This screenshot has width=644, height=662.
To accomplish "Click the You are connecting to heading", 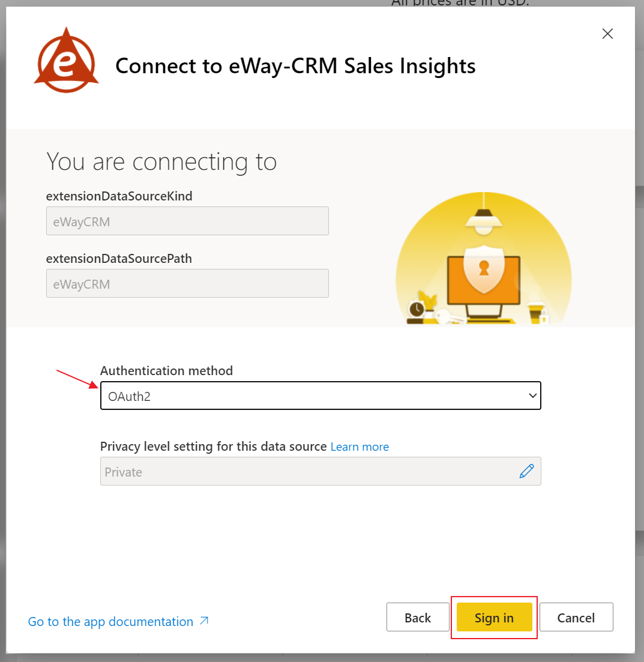I will coord(161,161).
